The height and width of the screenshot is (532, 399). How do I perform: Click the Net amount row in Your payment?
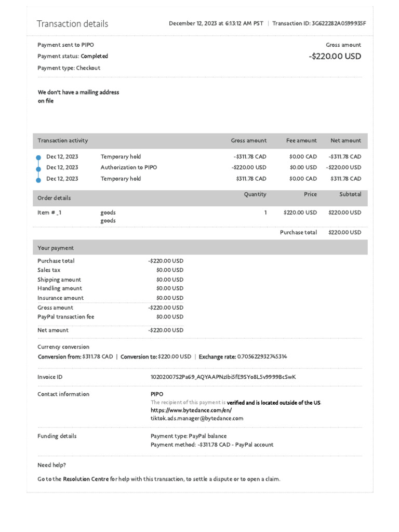tap(110, 330)
